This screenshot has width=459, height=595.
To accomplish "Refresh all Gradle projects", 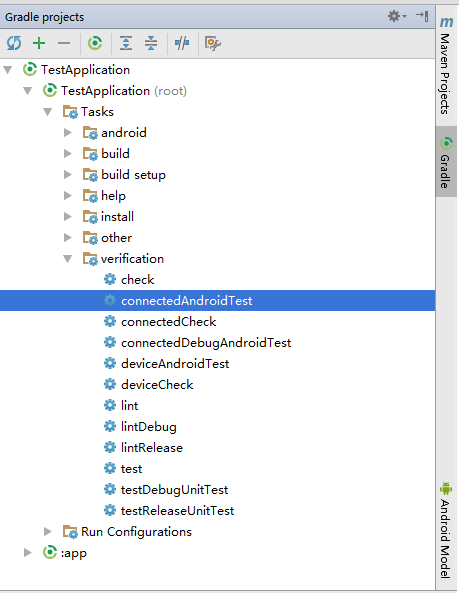I will [x=14, y=43].
